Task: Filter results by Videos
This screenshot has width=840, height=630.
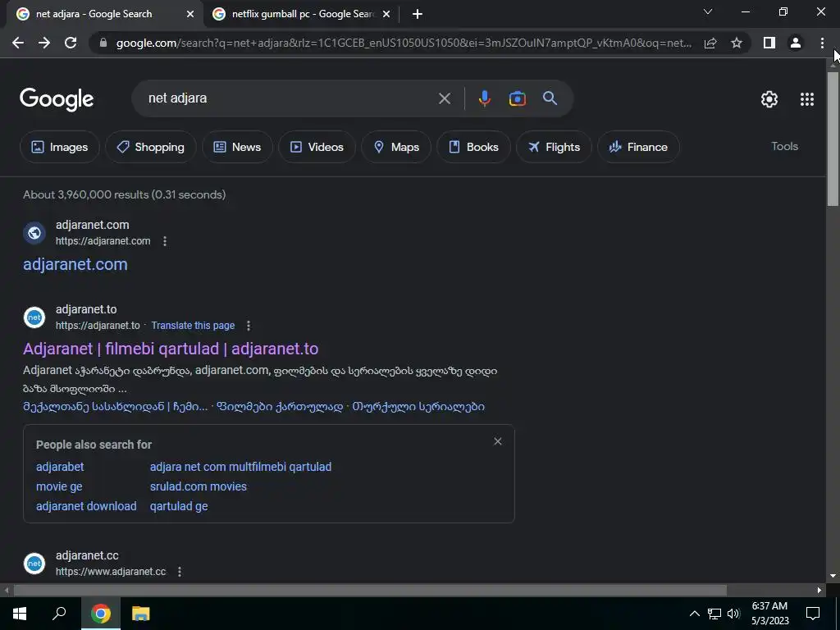Action: pyautogui.click(x=317, y=147)
